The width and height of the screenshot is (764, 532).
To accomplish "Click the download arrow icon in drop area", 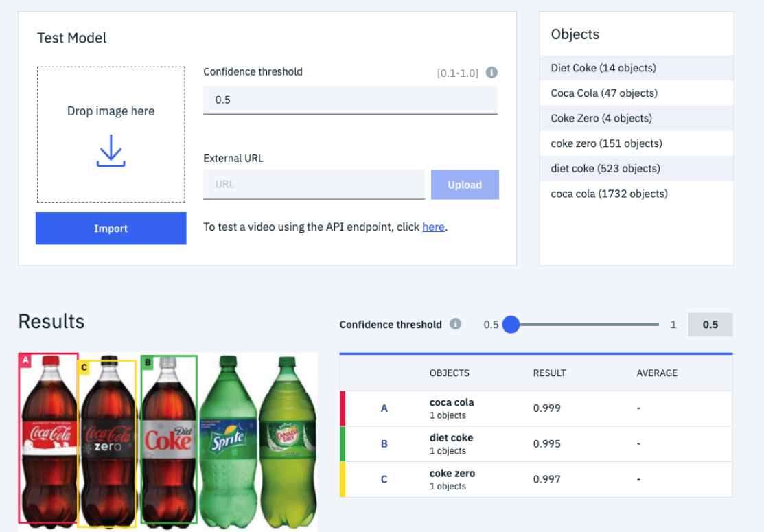I will (111, 150).
